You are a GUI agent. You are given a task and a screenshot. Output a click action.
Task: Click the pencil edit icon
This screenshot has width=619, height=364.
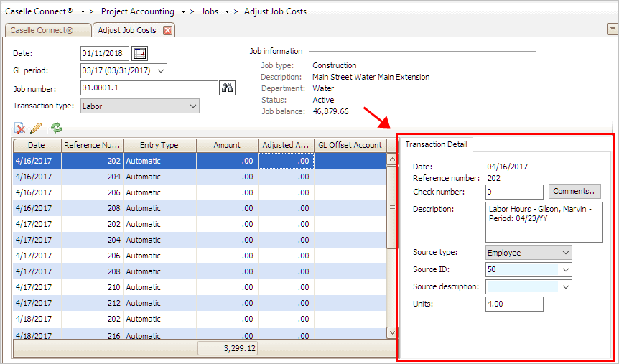click(36, 128)
